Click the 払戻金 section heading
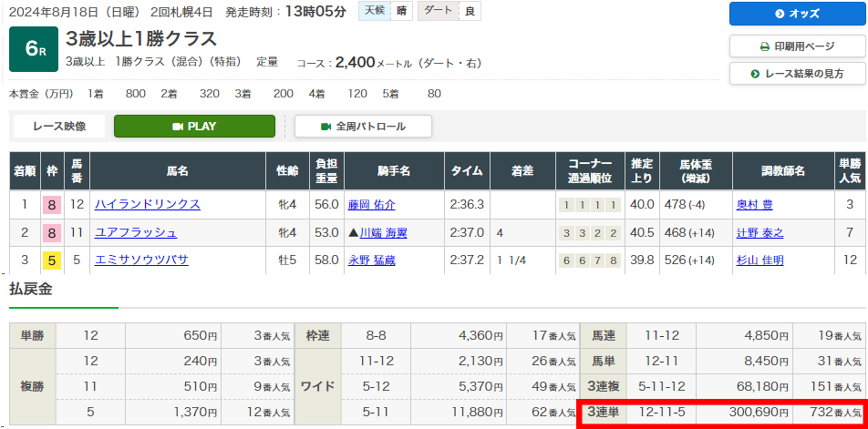The image size is (868, 429). point(31,289)
